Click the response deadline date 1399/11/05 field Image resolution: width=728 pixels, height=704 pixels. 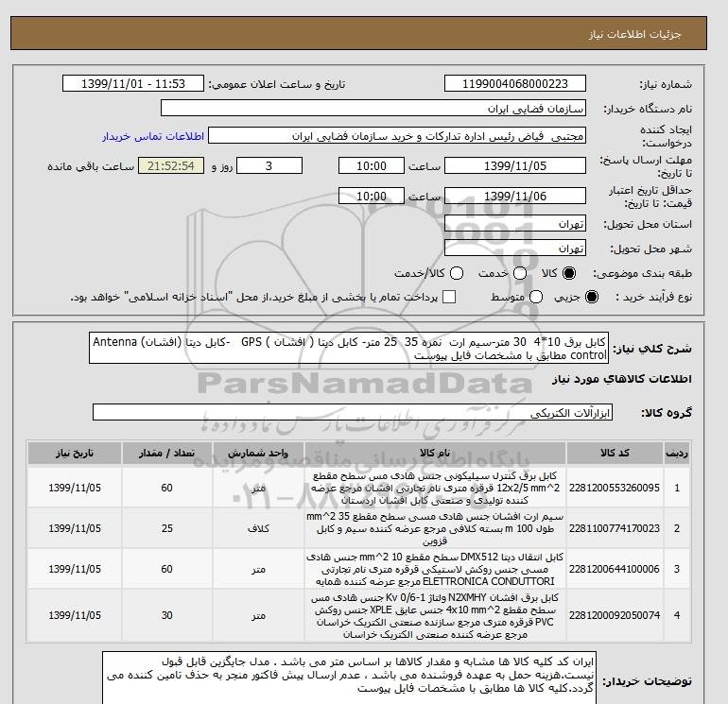[515, 165]
